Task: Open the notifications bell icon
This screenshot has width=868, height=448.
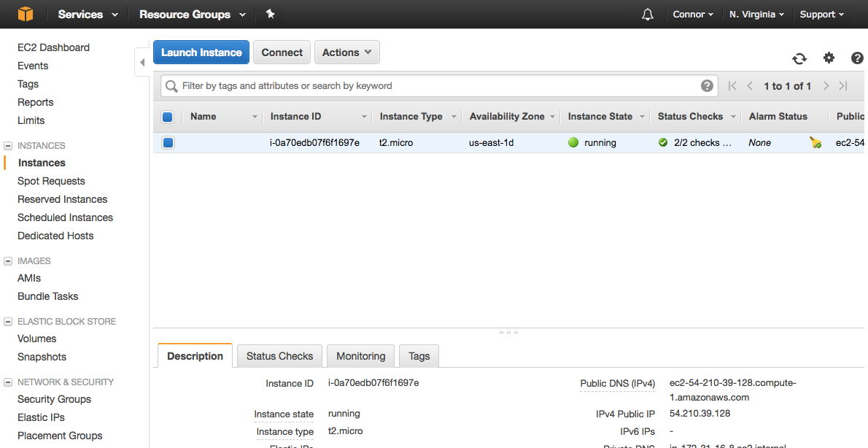Action: [647, 15]
